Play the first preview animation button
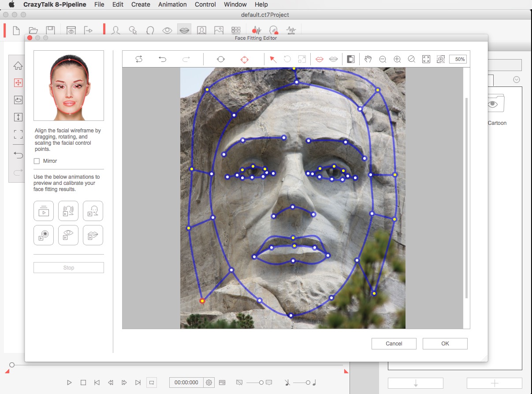The width and height of the screenshot is (532, 394). 44,211
